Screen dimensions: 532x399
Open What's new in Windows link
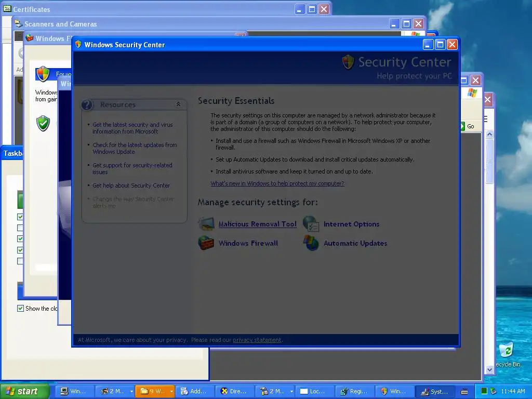click(277, 183)
